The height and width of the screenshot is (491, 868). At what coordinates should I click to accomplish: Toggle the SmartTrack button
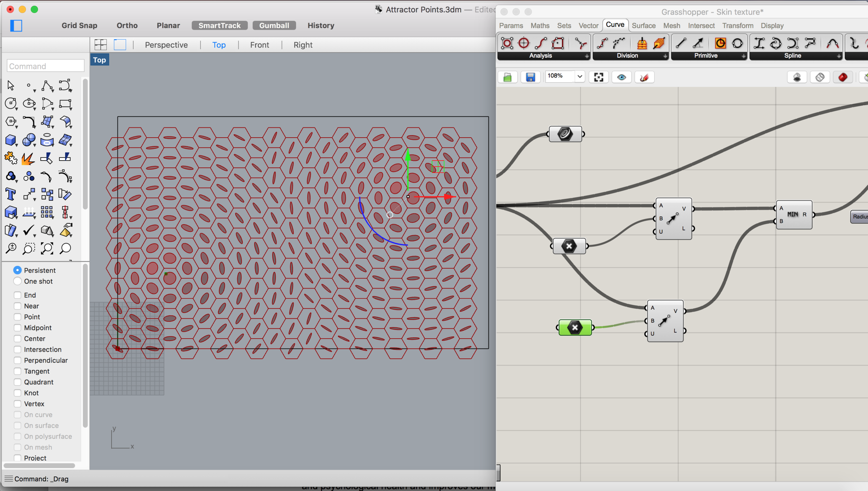click(219, 25)
